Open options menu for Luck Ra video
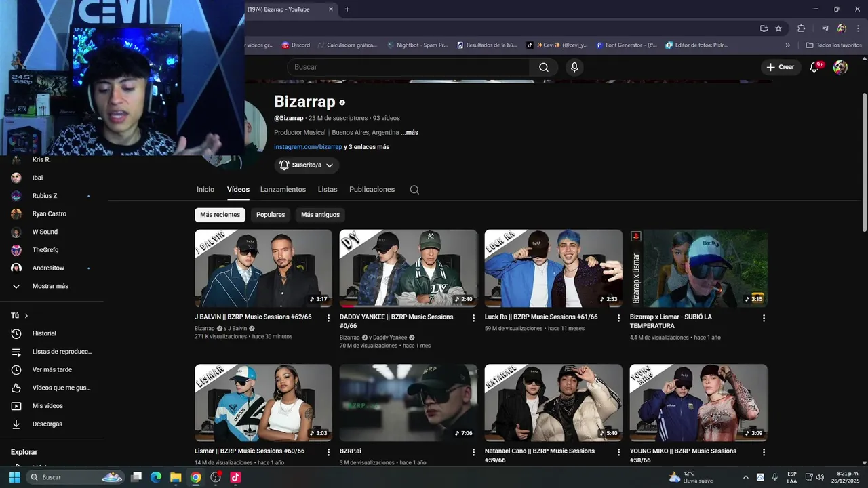The height and width of the screenshot is (488, 868). tap(619, 318)
